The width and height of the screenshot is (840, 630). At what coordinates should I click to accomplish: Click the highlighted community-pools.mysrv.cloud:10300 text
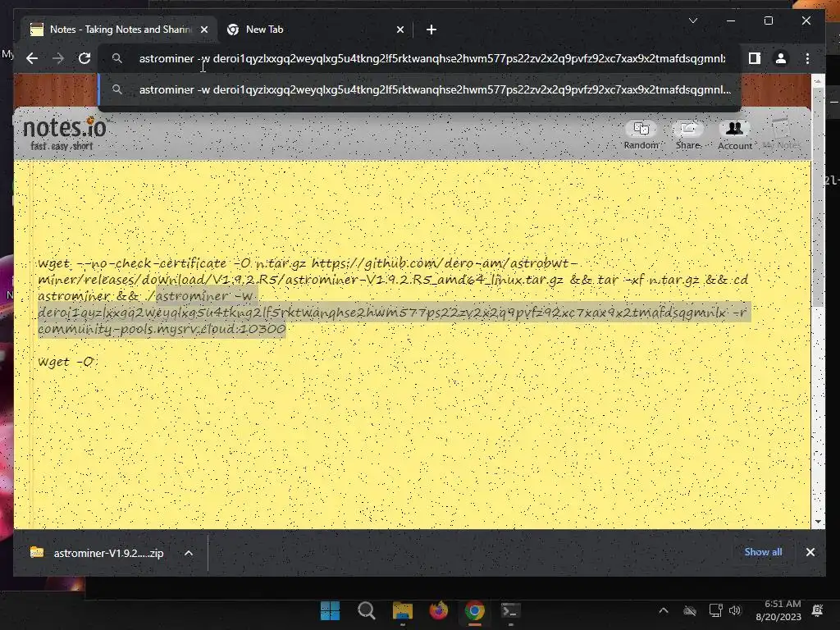tap(162, 328)
